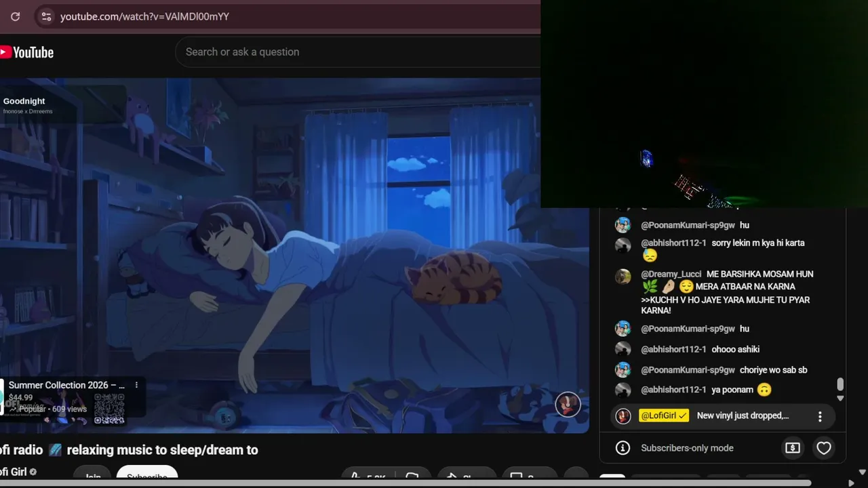
Task: Click the QR code on product card
Action: pos(109,409)
